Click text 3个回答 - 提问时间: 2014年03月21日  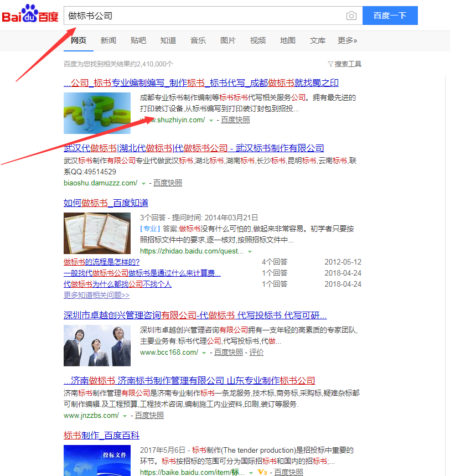tap(199, 218)
